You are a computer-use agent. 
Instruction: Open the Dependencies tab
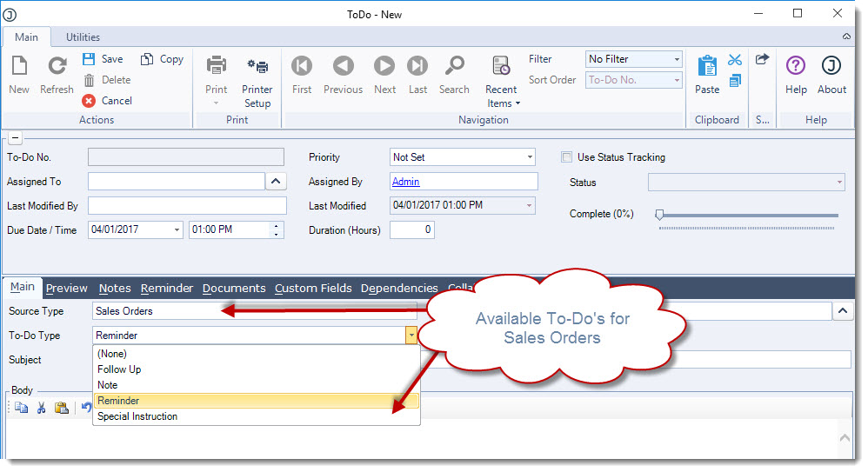[x=399, y=289]
